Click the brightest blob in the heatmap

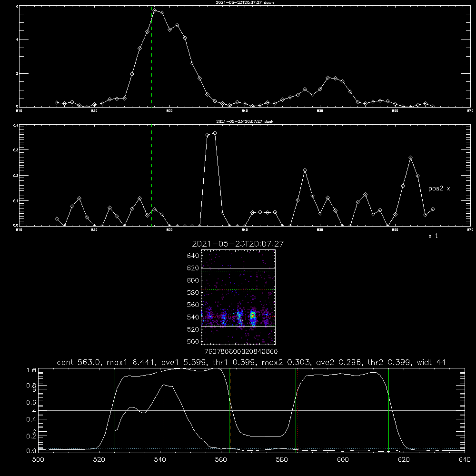252,317
